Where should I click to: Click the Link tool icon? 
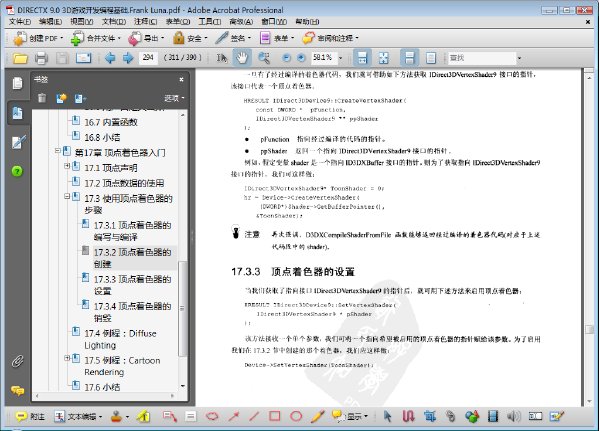coord(451,416)
